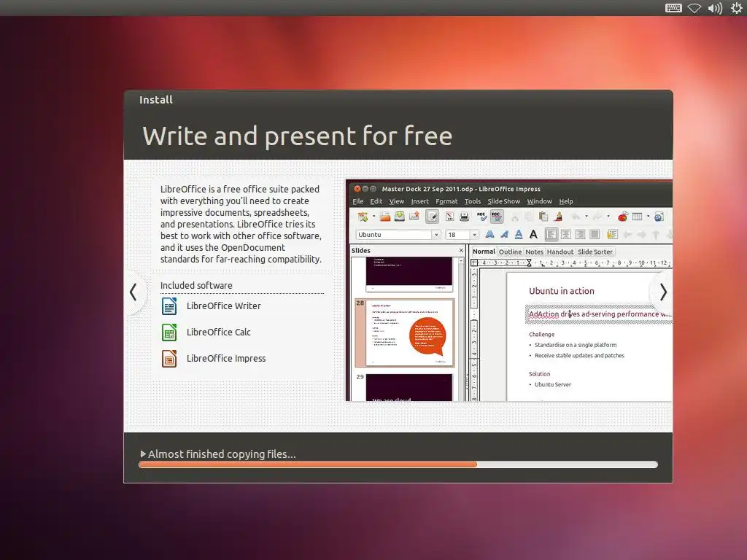Click the LibreOffice Writer icon
This screenshot has width=747, height=560.
[x=169, y=306]
